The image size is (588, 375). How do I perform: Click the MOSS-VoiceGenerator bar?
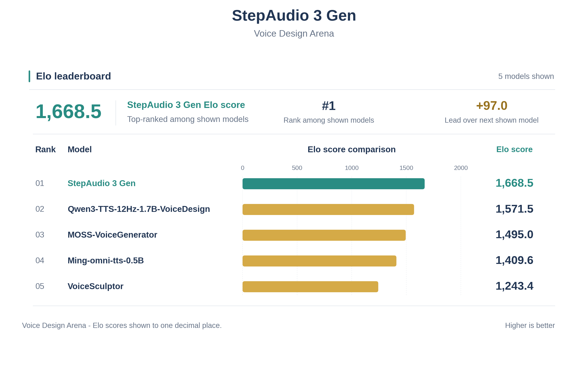pyautogui.click(x=324, y=235)
